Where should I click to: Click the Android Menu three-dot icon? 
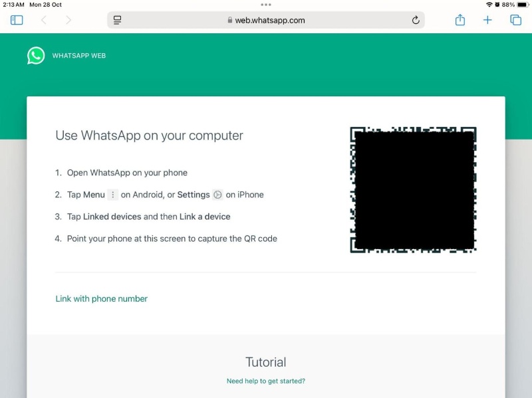[x=113, y=195]
